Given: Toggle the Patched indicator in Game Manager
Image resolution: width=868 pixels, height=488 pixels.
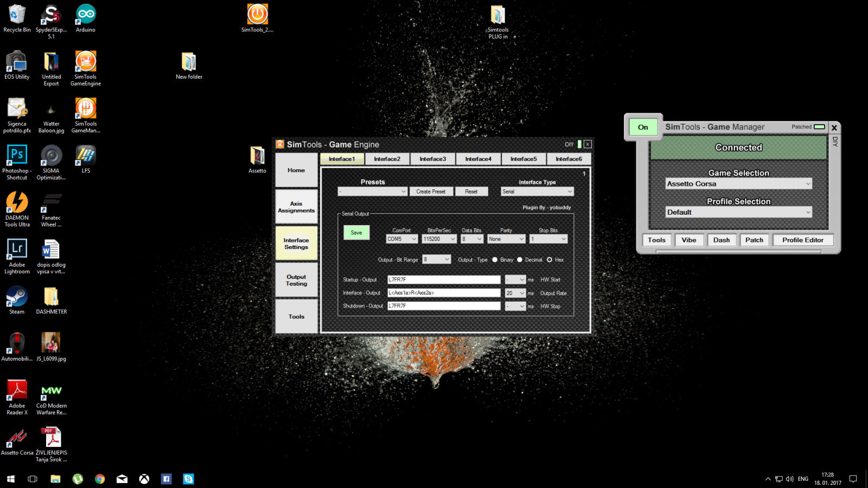Looking at the screenshot, I should [819, 127].
